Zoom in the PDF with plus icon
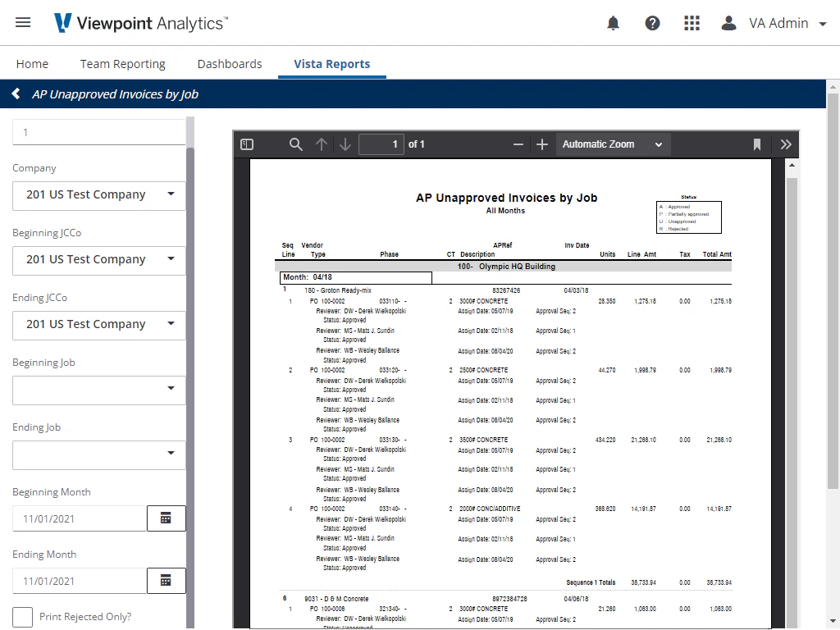 click(x=542, y=144)
